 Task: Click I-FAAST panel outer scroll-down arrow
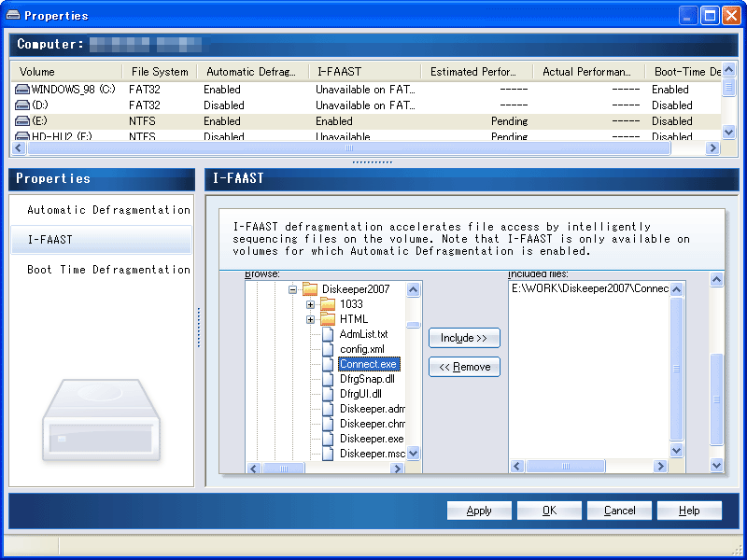coord(716,465)
